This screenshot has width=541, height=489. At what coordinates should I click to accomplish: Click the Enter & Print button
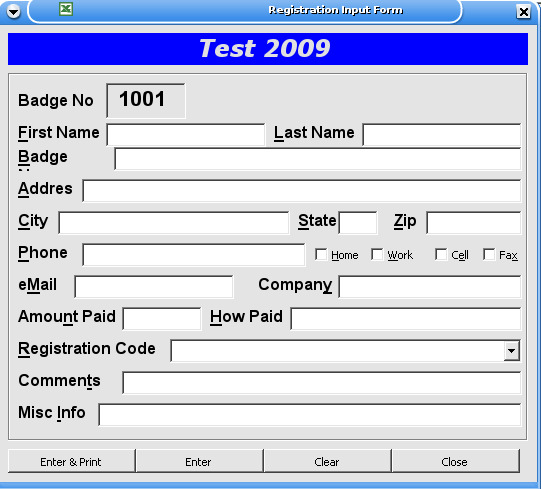click(x=71, y=461)
